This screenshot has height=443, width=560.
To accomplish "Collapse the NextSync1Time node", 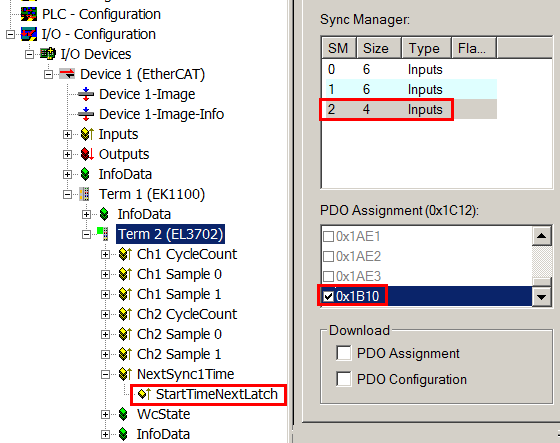I will coord(105,374).
